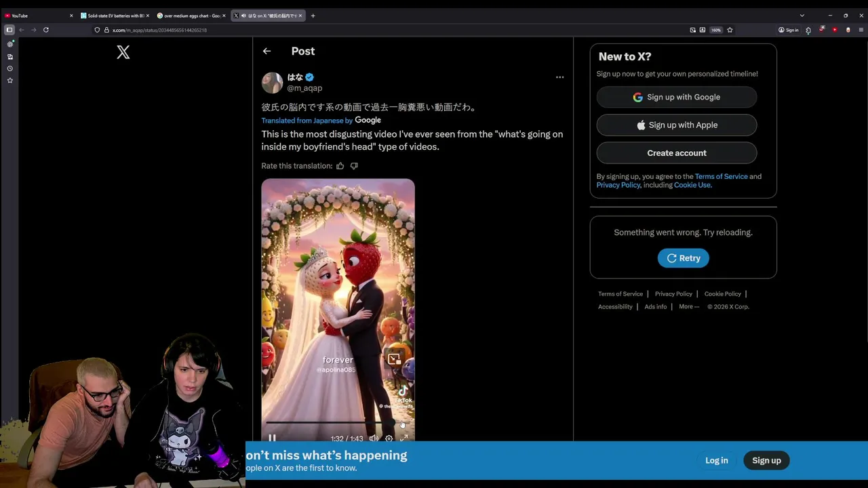Select the active はな on X tab
This screenshot has width=868, height=488.
268,16
